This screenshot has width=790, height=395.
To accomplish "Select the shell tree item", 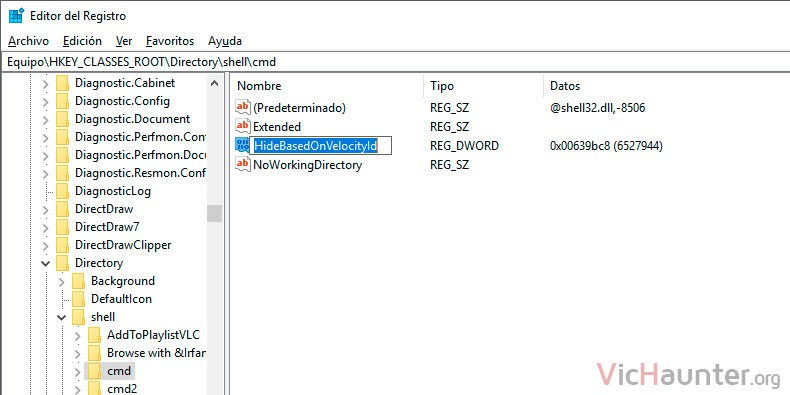I will click(x=103, y=317).
